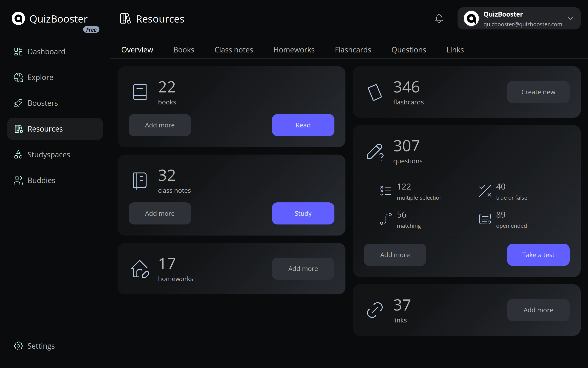Select the Overview tab
Viewport: 588px width, 368px height.
point(137,50)
